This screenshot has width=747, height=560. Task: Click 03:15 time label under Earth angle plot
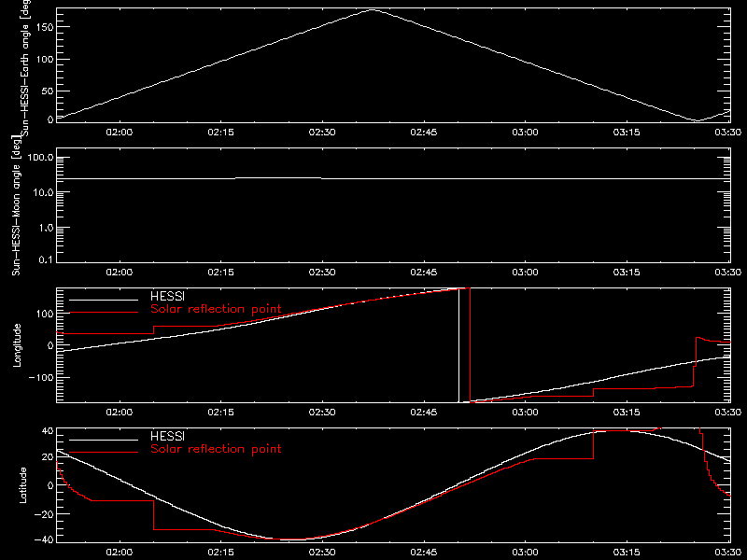pos(627,133)
